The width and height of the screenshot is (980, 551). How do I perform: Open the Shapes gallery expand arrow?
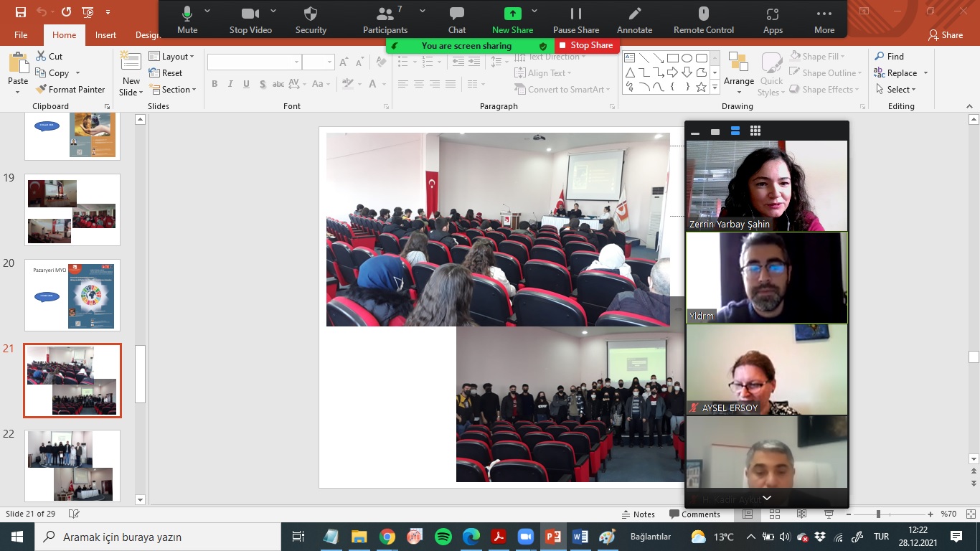715,88
